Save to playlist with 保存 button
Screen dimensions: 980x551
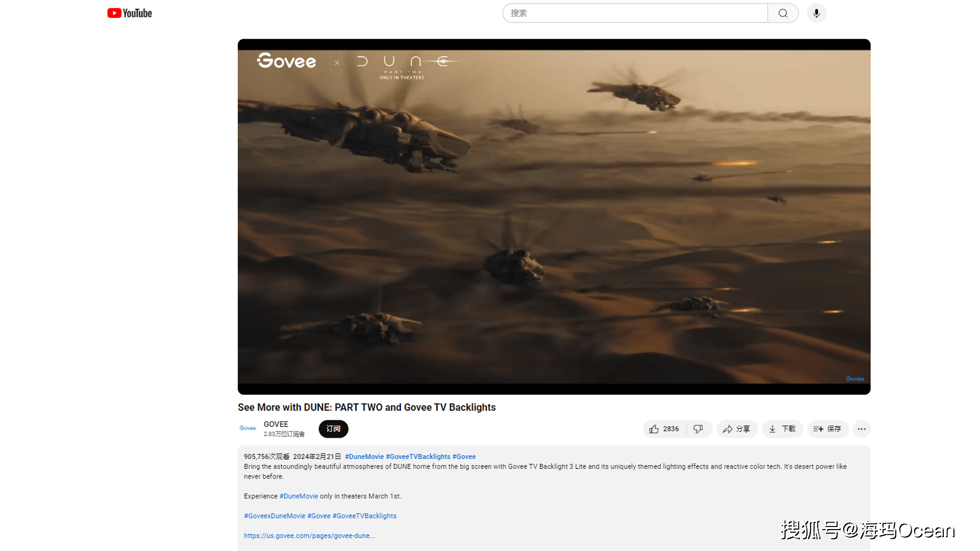pos(827,429)
